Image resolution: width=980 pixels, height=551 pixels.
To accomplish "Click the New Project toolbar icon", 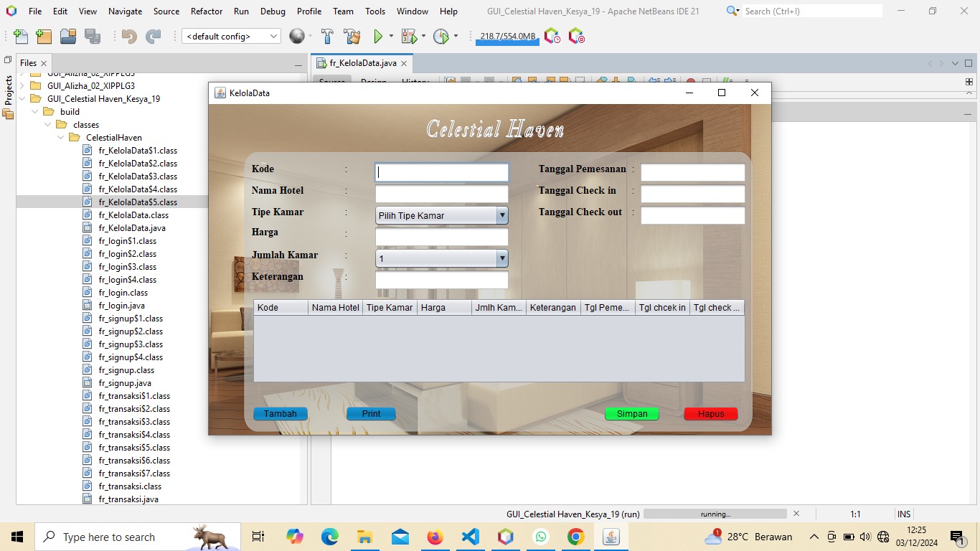I will click(44, 37).
